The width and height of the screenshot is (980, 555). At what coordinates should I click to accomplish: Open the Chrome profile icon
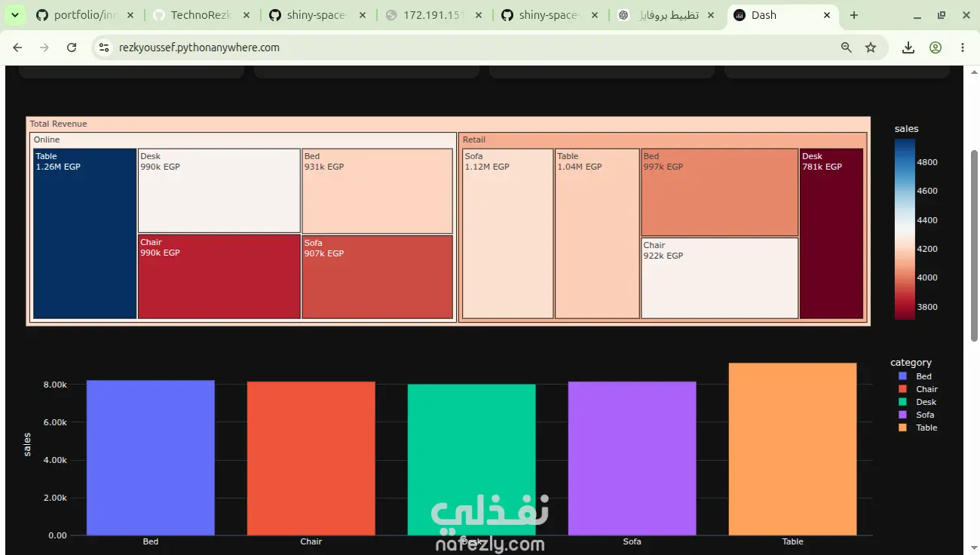936,48
